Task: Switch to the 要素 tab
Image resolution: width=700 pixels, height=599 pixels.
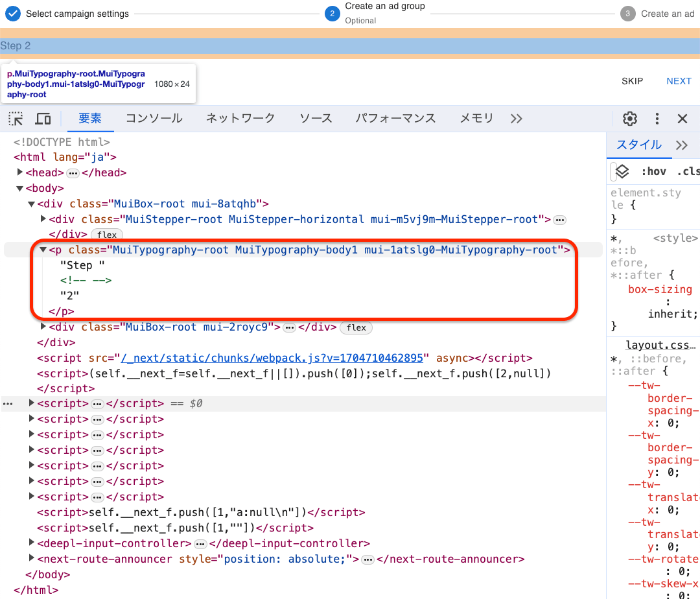Action: click(x=90, y=118)
